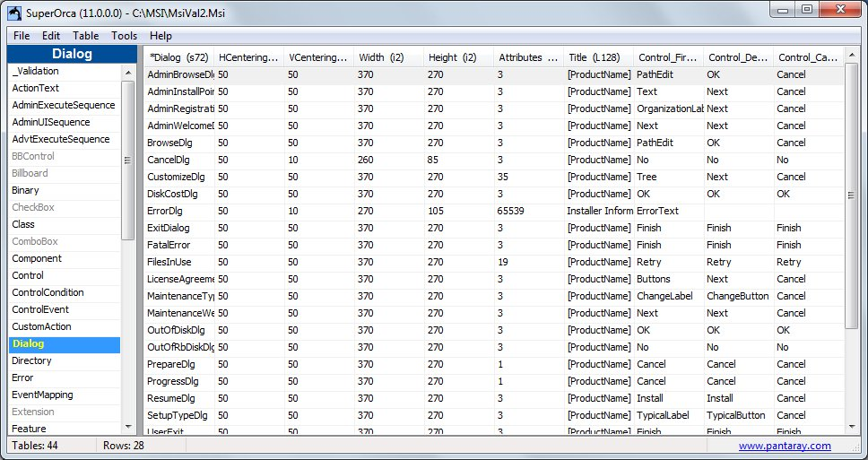Viewport: 868px width, 460px height.
Task: Select the highlighted Dialog table entry
Action: 65,344
